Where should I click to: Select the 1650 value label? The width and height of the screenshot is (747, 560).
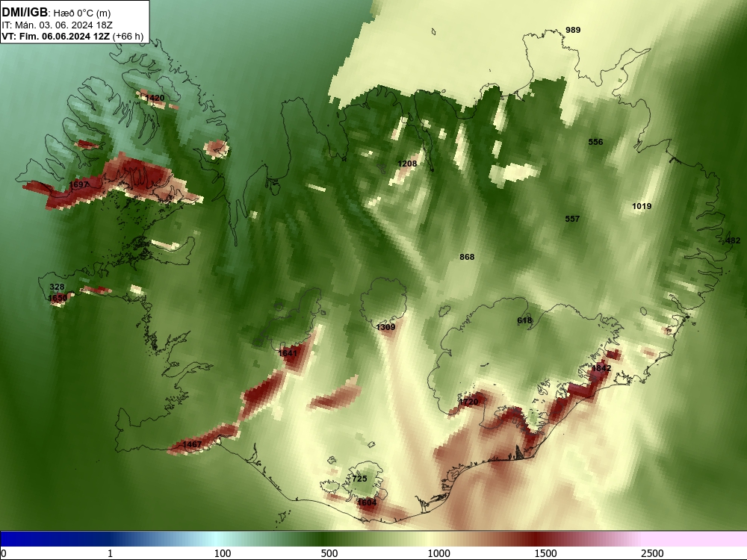click(58, 298)
